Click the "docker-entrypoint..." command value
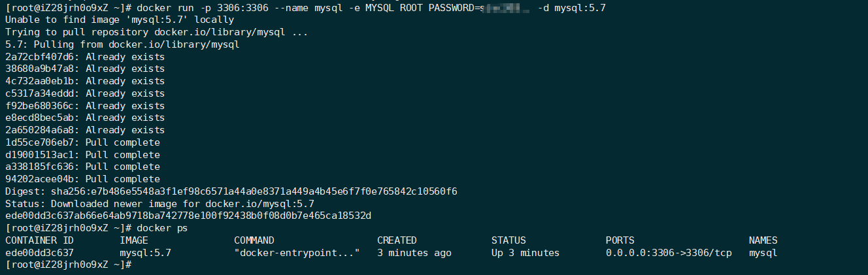868x275 pixels. 297,253
